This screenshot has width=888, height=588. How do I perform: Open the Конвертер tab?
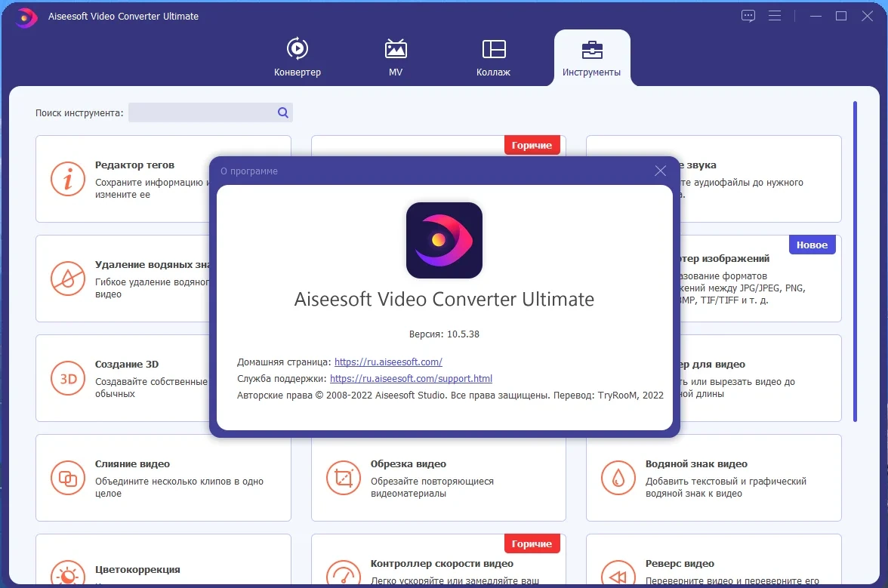tap(298, 57)
